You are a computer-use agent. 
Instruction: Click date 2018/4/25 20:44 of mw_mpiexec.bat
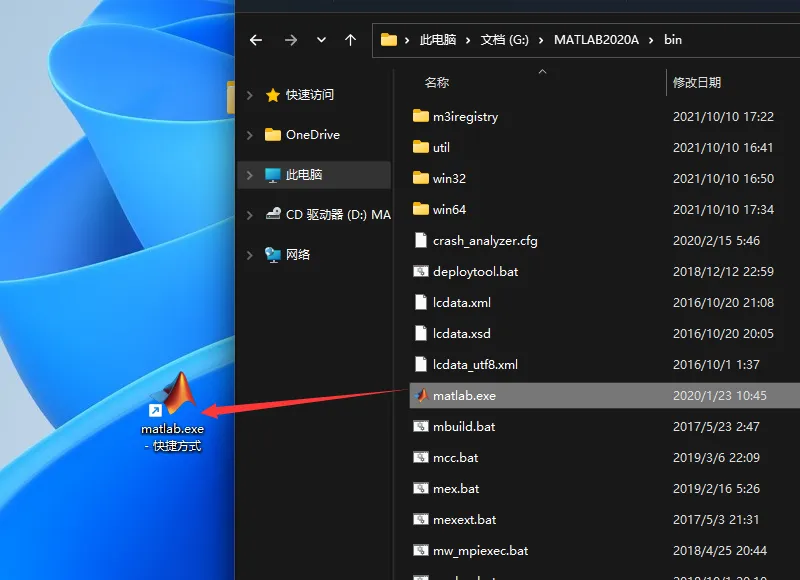[719, 551]
